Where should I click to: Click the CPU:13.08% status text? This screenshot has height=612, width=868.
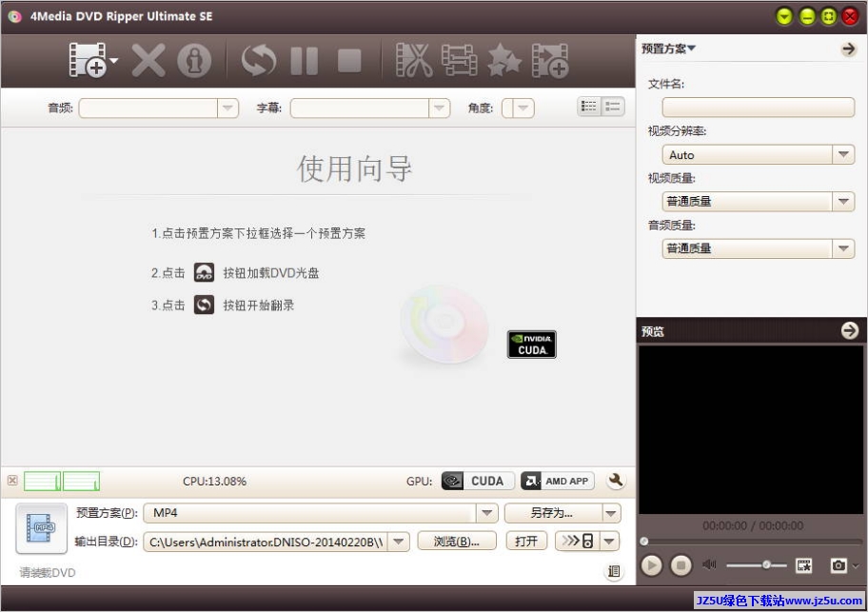pos(214,482)
